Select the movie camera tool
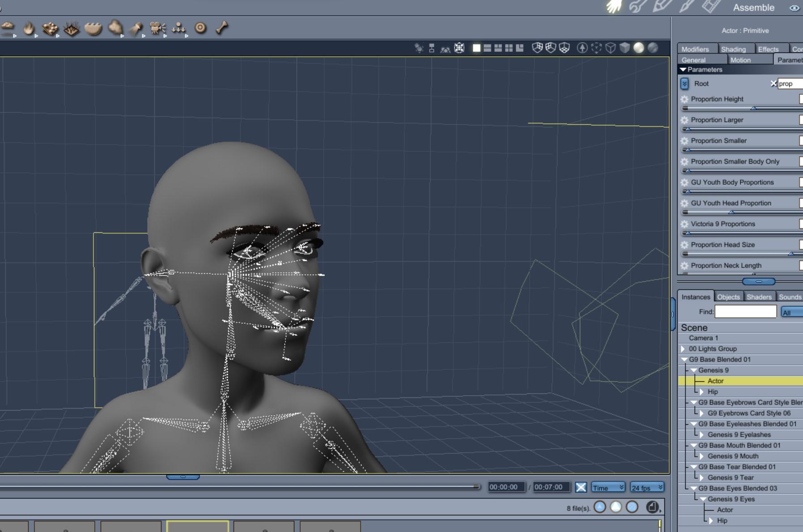The width and height of the screenshot is (803, 532). 157,29
